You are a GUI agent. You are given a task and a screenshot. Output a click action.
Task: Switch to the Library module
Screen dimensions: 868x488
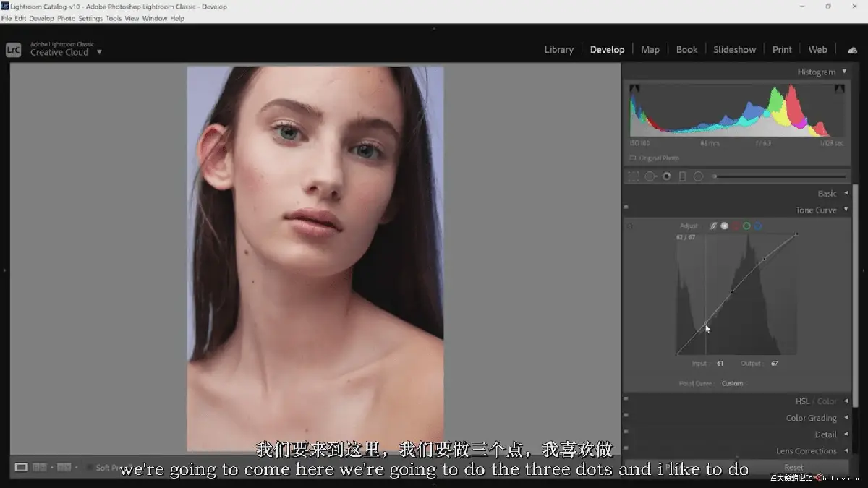coord(558,50)
